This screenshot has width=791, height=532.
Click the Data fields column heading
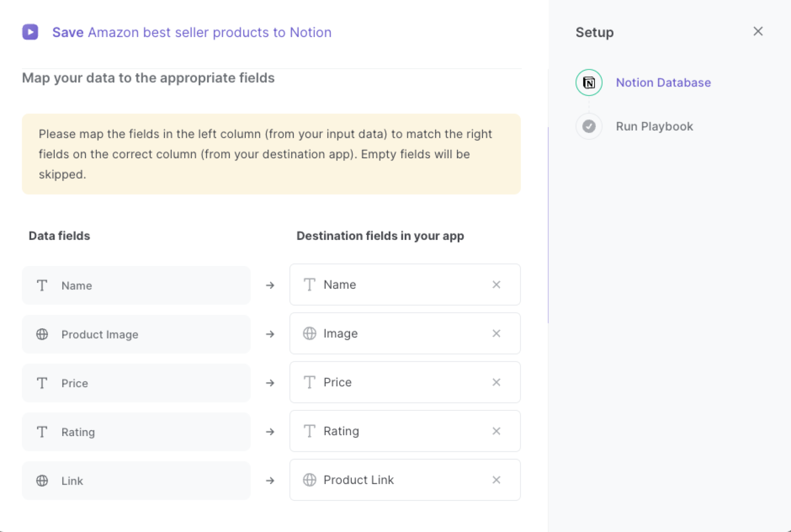[x=59, y=236]
